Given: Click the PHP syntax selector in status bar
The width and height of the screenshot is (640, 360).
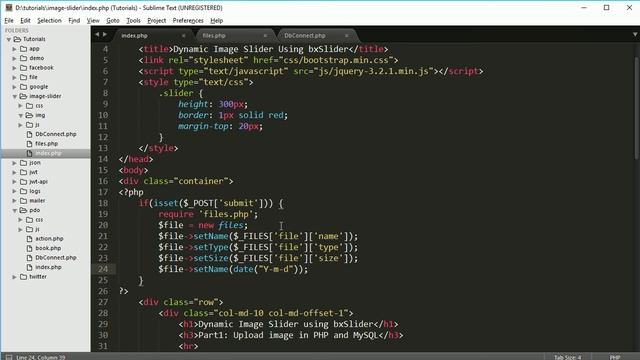Looking at the screenshot, I should pos(615,357).
